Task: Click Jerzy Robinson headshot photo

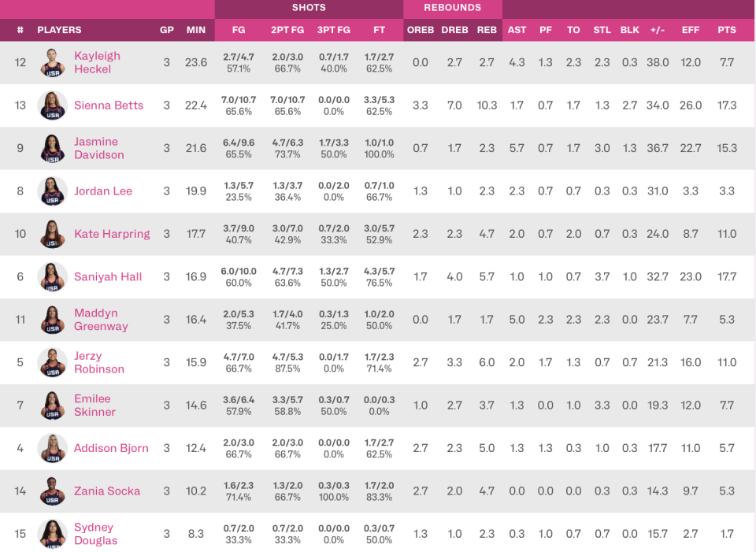Action: click(x=52, y=363)
